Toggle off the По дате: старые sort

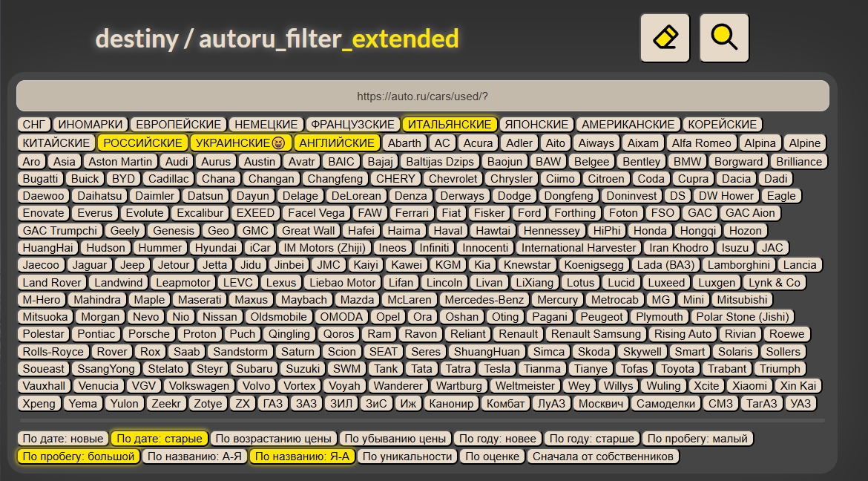159,438
